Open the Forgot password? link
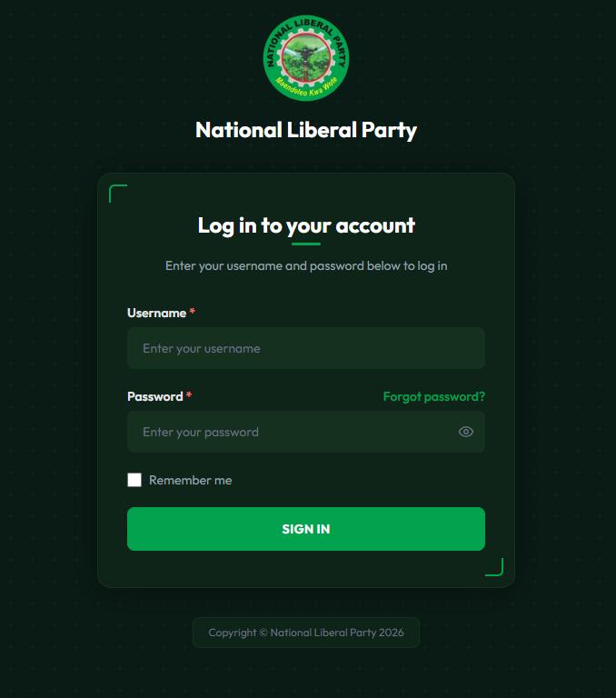 tap(433, 396)
